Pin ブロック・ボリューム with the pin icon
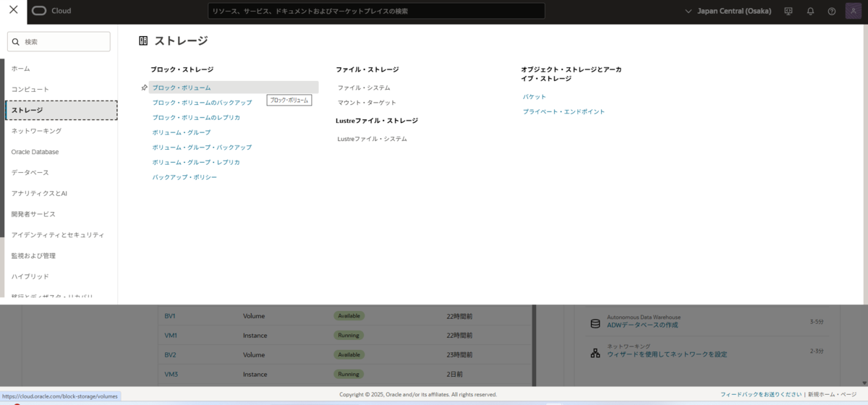 144,88
